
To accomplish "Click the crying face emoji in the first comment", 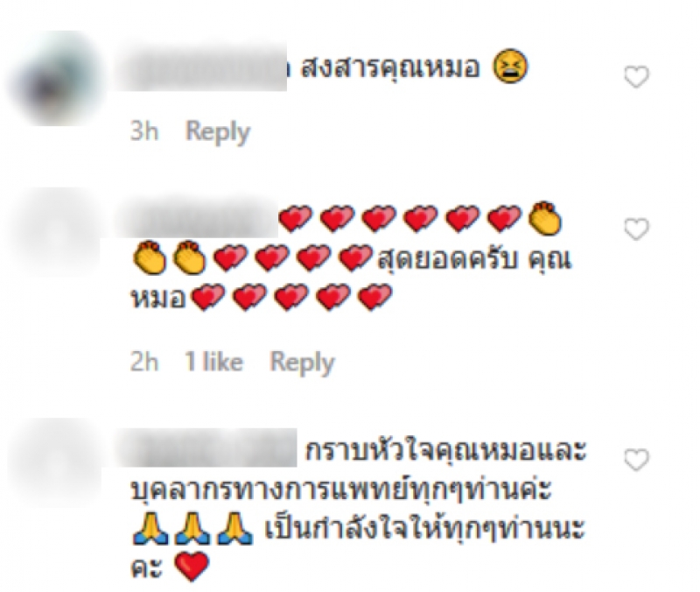I will click(x=510, y=67).
